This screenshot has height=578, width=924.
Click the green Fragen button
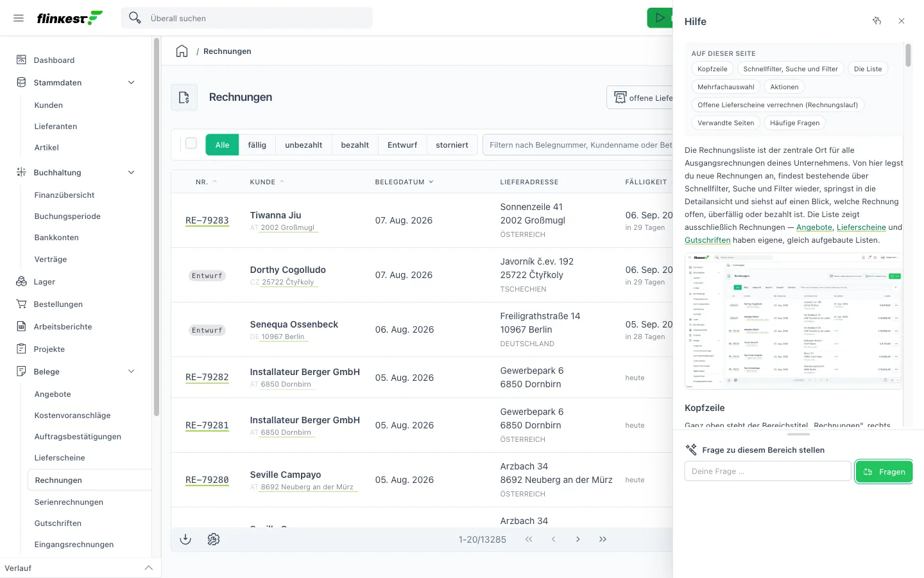884,471
